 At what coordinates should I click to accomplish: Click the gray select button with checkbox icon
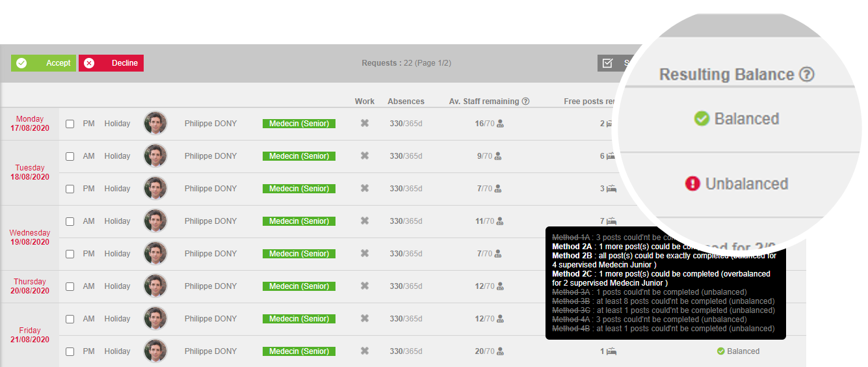pyautogui.click(x=615, y=63)
